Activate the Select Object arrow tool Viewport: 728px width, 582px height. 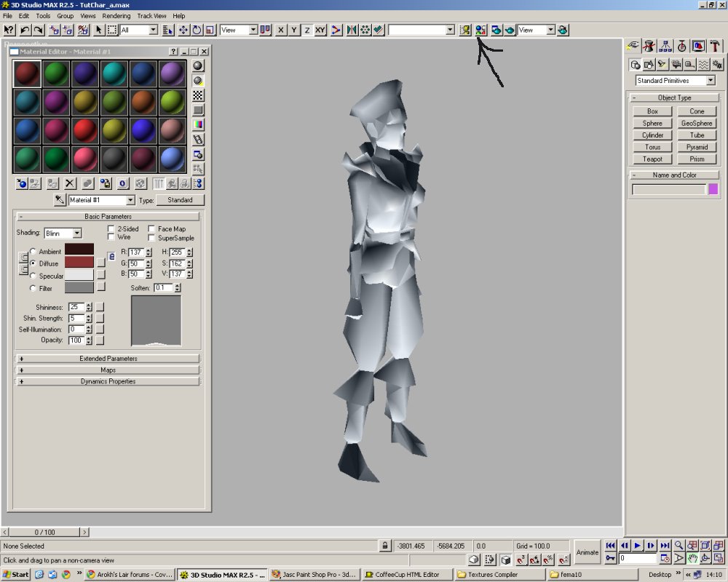(98, 30)
